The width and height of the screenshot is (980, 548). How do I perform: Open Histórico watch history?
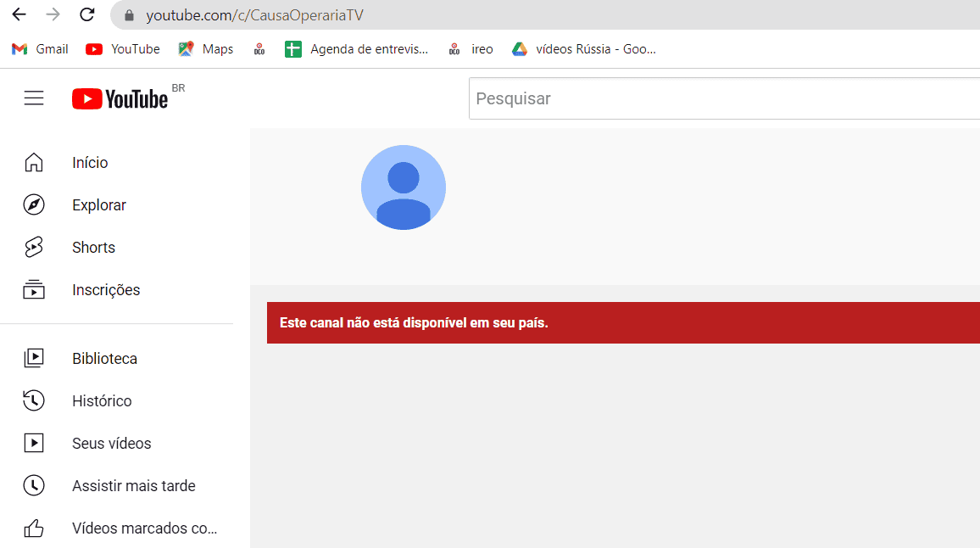coord(102,401)
